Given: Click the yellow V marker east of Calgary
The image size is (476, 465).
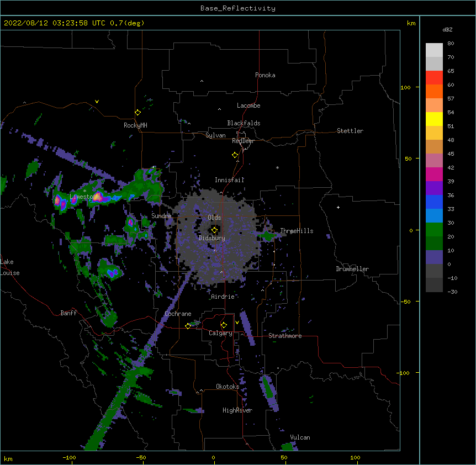Looking at the screenshot, I should (x=237, y=323).
